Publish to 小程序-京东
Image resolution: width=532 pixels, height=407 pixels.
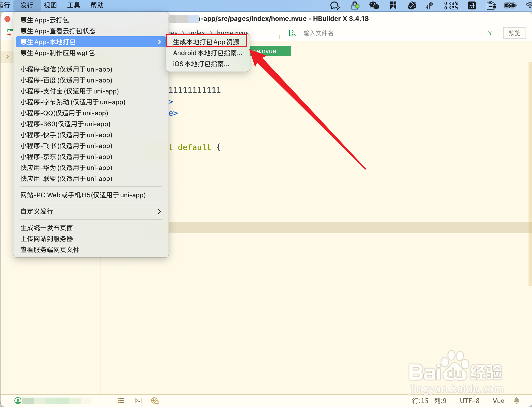coord(91,157)
